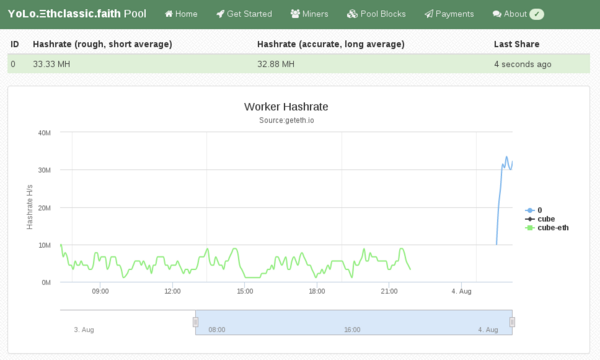The image size is (600, 360).
Task: Click the Last Share column header
Action: point(517,44)
